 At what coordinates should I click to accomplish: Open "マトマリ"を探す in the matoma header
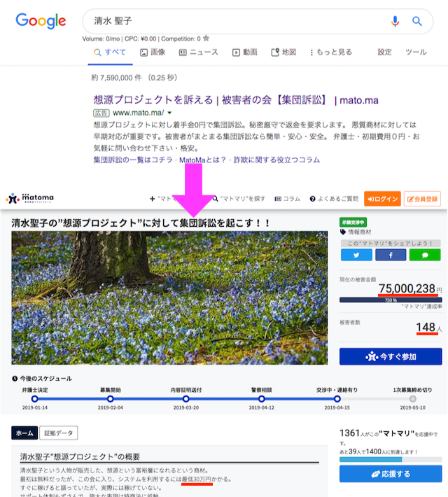239,199
